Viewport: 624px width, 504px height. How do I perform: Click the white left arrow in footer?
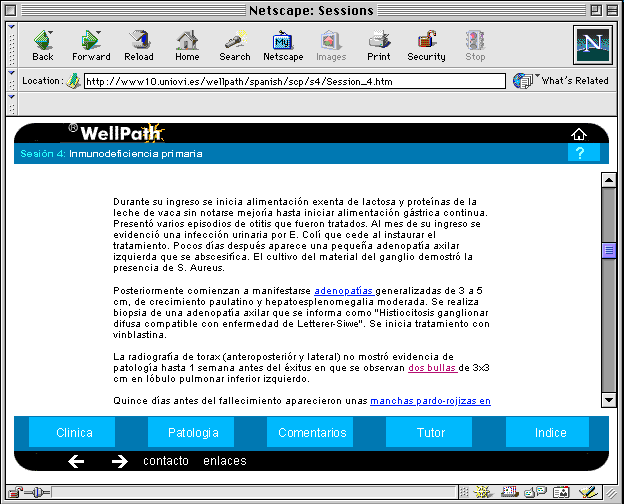[76, 461]
